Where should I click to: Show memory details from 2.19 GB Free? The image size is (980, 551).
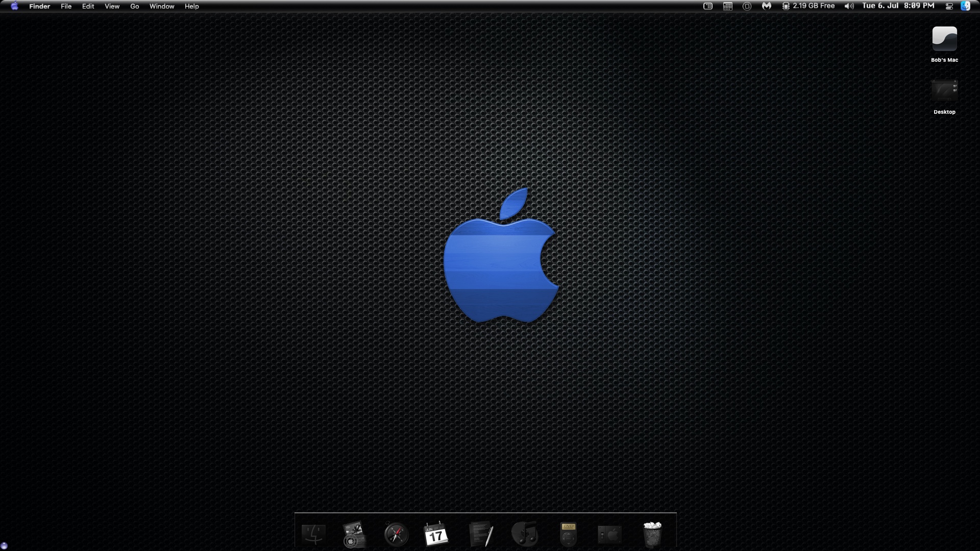814,6
